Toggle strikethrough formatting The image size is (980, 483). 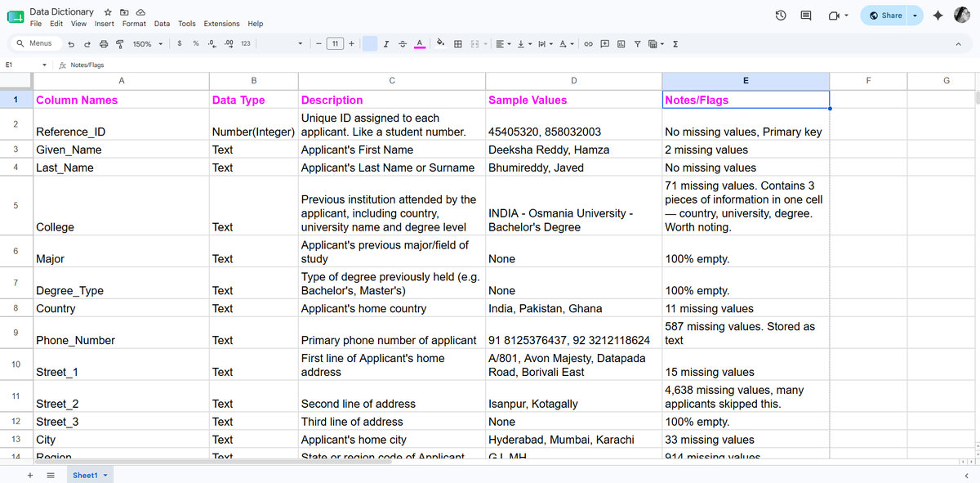pos(402,44)
